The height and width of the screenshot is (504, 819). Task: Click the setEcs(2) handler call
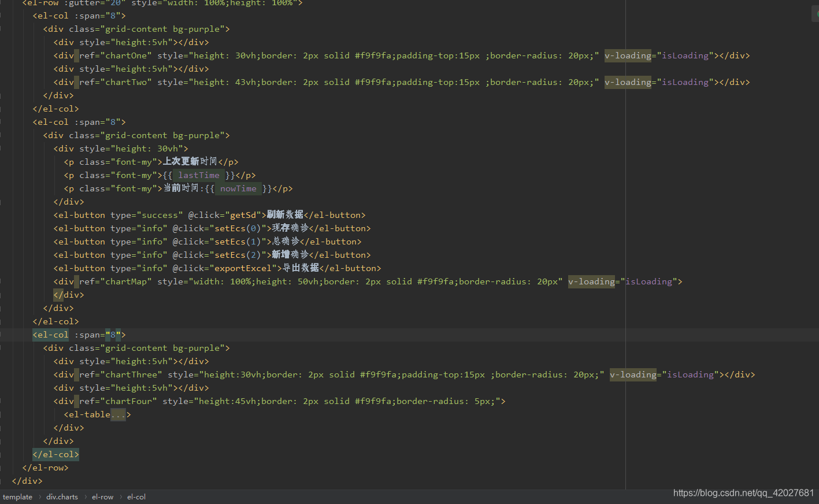[x=238, y=255]
